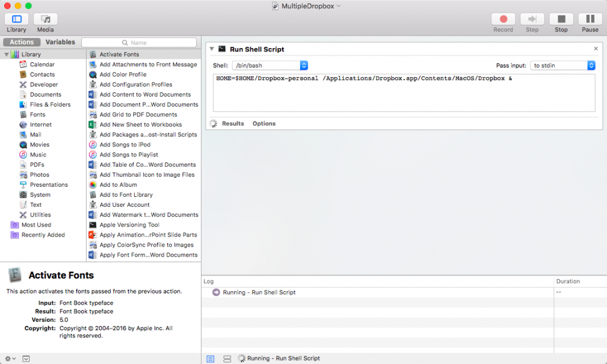Switch to the Variables tab

click(60, 42)
